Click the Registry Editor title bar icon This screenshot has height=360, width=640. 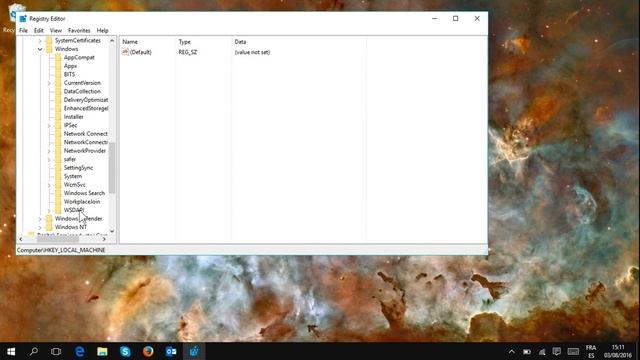(x=23, y=19)
